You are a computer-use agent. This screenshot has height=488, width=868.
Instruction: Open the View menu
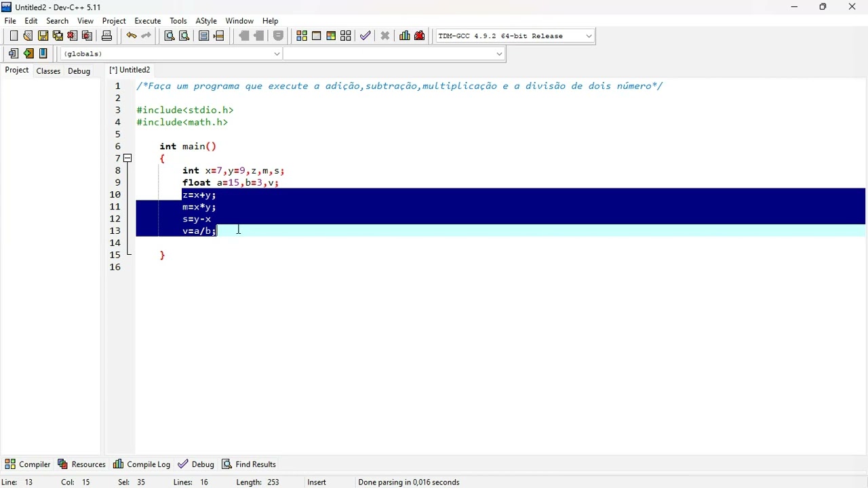click(85, 21)
